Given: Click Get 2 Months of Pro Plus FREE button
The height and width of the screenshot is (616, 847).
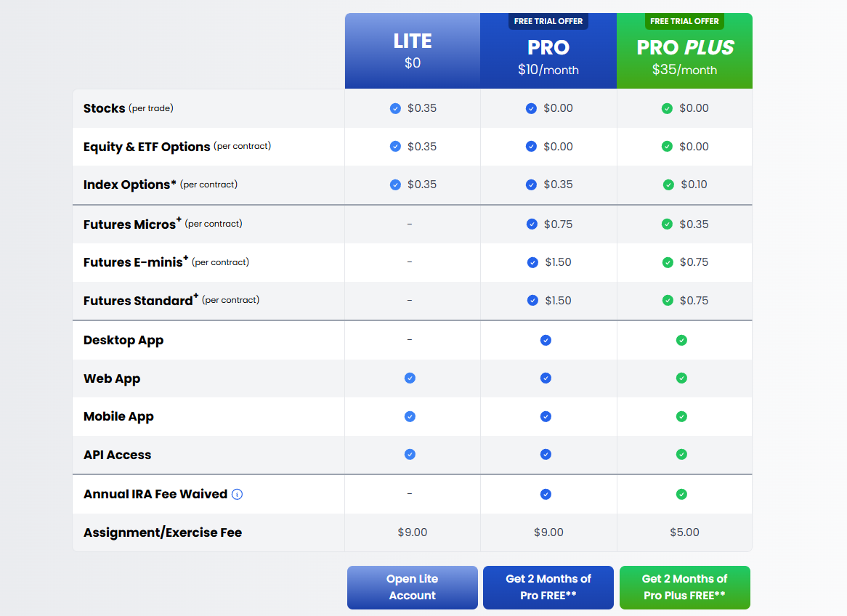Looking at the screenshot, I should pos(684,588).
